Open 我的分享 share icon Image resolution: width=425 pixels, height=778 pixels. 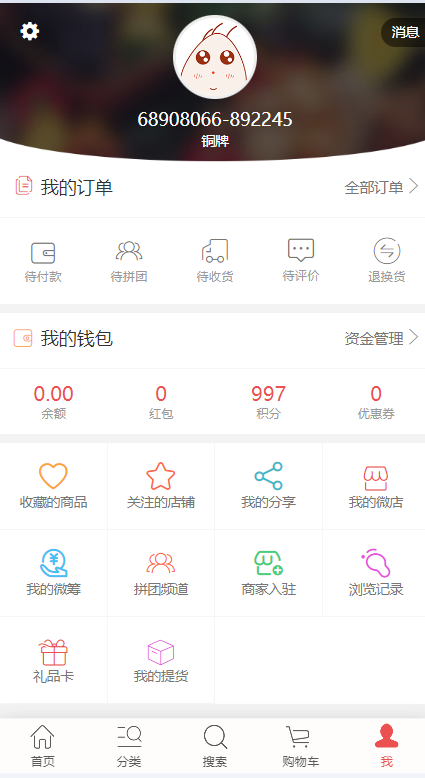(269, 476)
